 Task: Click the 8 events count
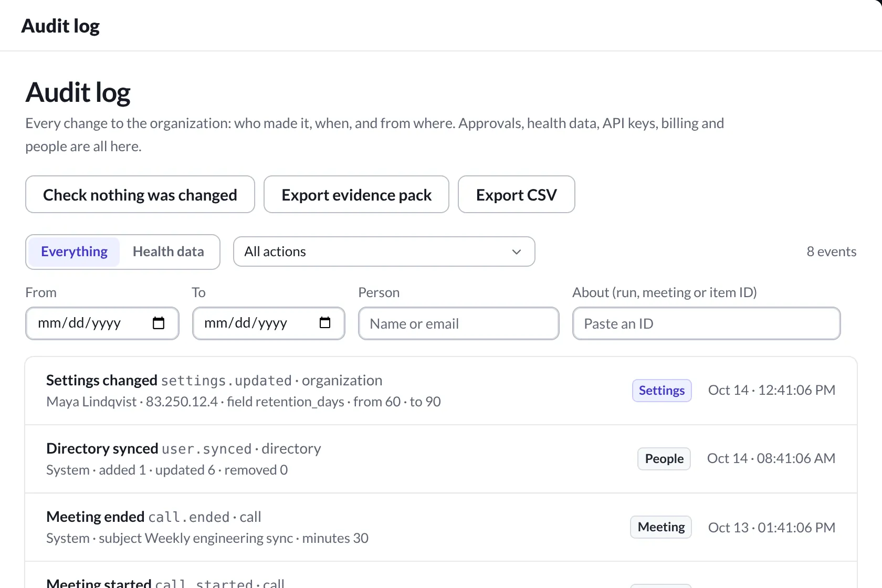[832, 251]
